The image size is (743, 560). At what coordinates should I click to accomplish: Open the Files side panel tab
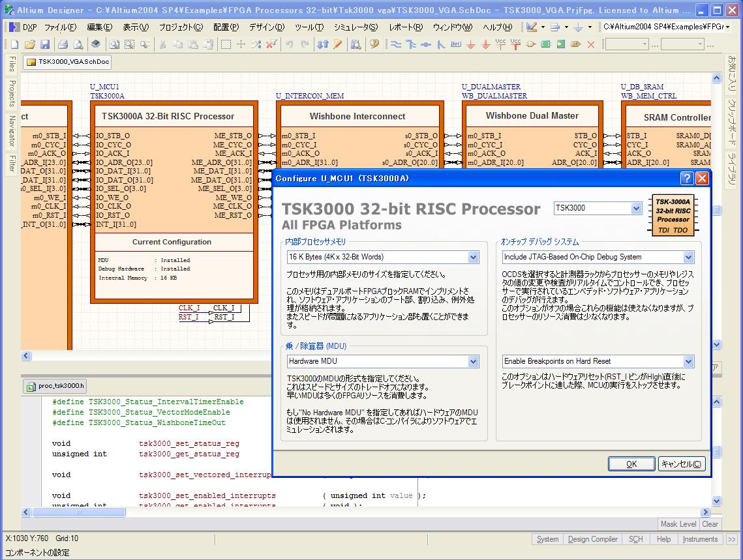(x=12, y=63)
